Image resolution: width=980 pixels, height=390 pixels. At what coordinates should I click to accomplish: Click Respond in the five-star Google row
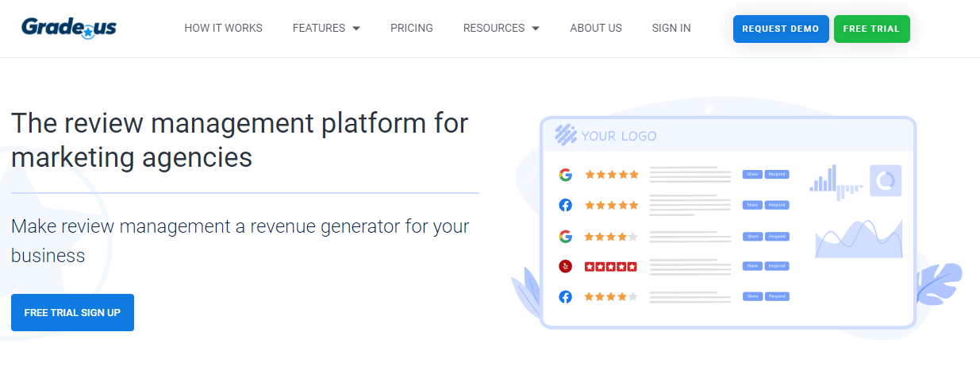(777, 174)
